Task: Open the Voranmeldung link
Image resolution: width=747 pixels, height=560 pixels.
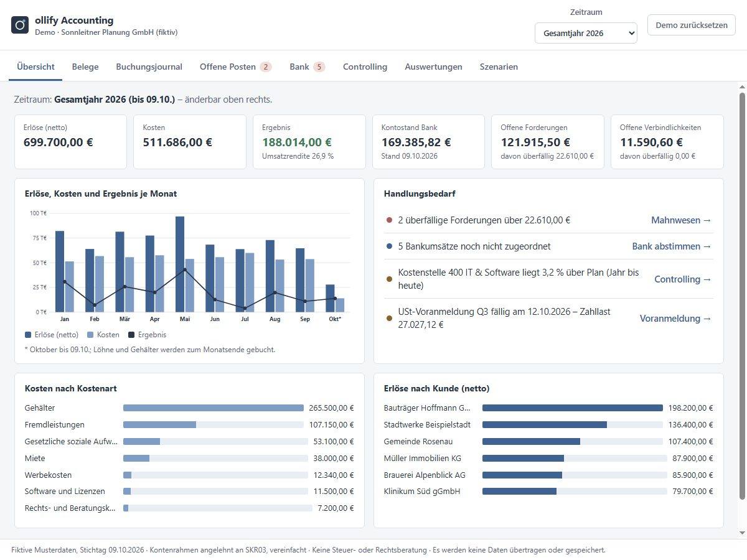Action: pos(675,318)
